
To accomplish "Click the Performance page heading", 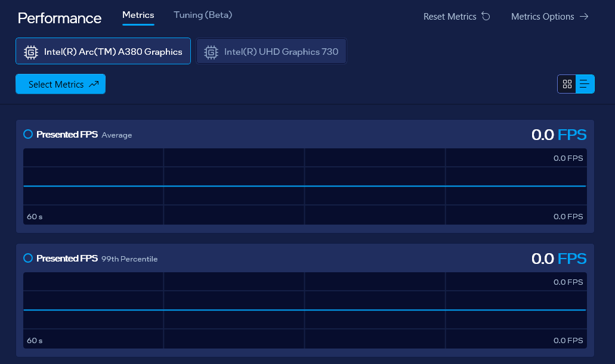I will [60, 18].
